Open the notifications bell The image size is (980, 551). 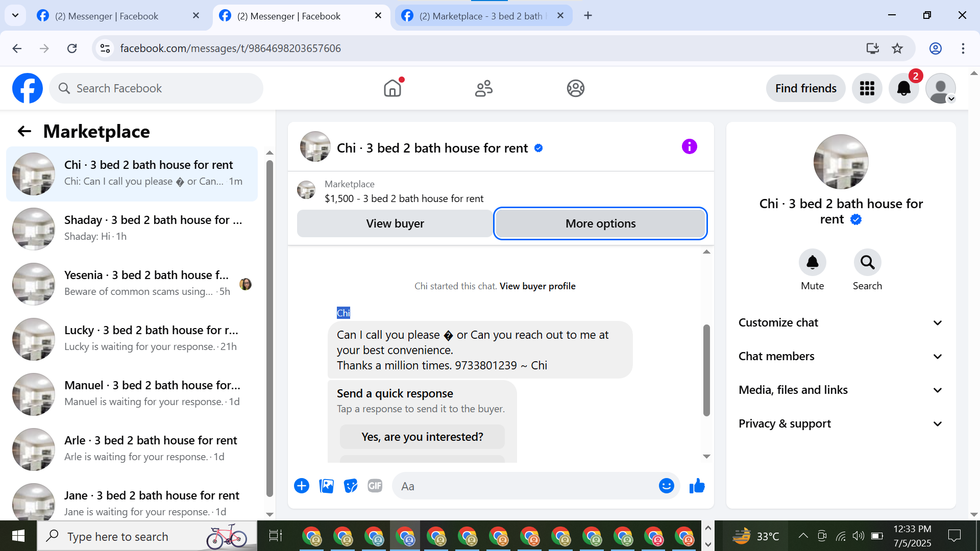(x=903, y=88)
